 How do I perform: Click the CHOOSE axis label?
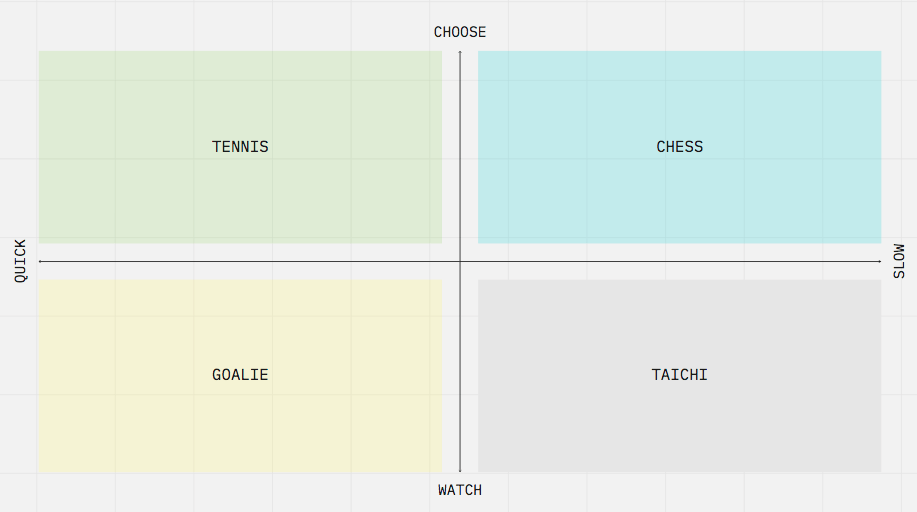[x=460, y=32]
